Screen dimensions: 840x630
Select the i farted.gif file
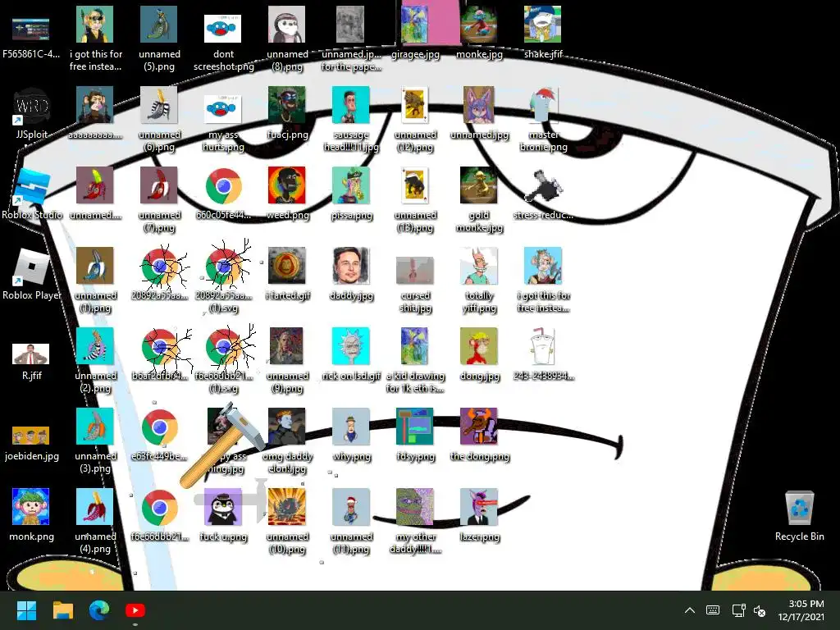tap(287, 274)
